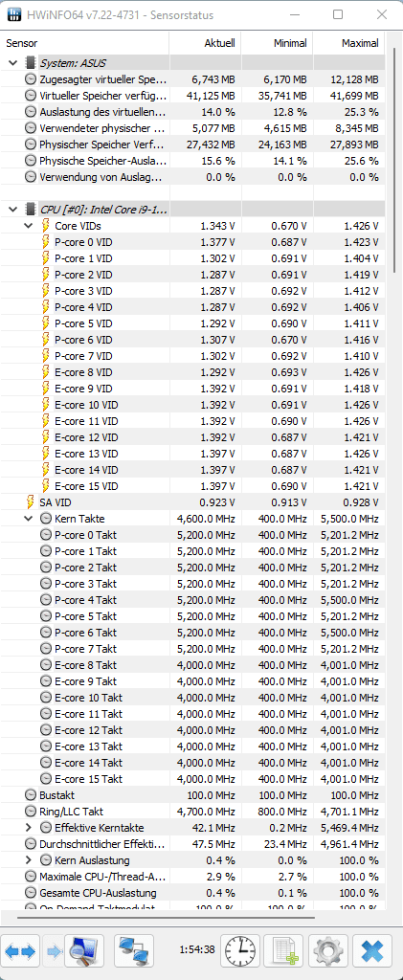Click the light-blue arrow button in toolbar
Image resolution: width=403 pixels, height=980 pixels.
(x=55, y=951)
